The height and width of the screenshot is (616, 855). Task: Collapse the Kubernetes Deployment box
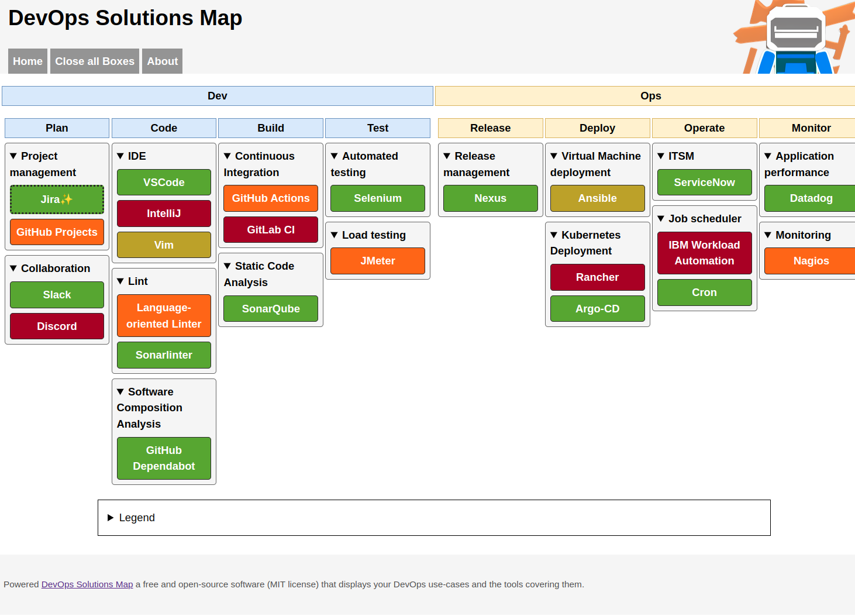click(598, 243)
